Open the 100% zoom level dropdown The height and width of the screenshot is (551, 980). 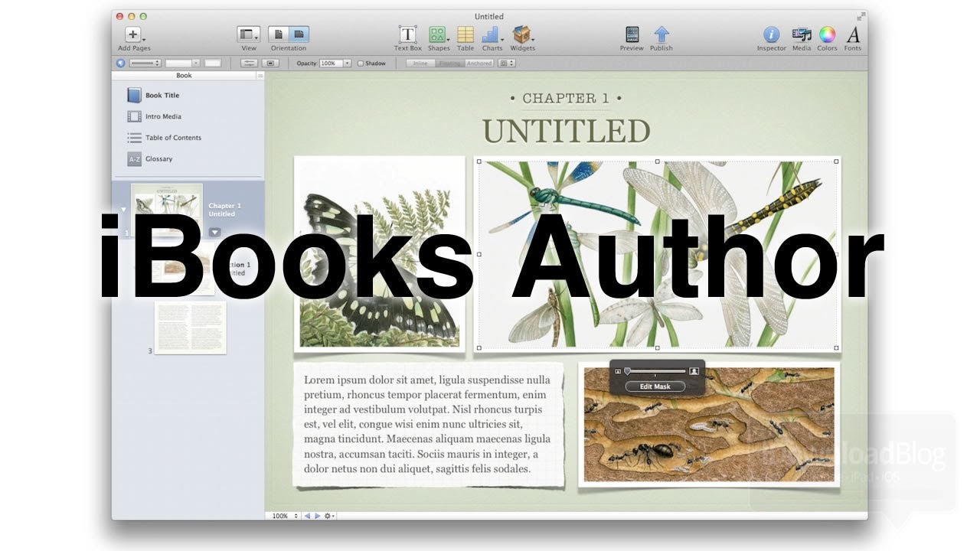click(283, 516)
